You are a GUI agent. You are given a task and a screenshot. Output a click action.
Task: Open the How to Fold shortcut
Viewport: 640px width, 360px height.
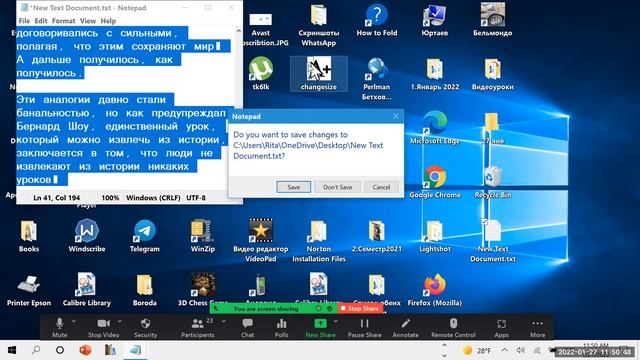376,20
